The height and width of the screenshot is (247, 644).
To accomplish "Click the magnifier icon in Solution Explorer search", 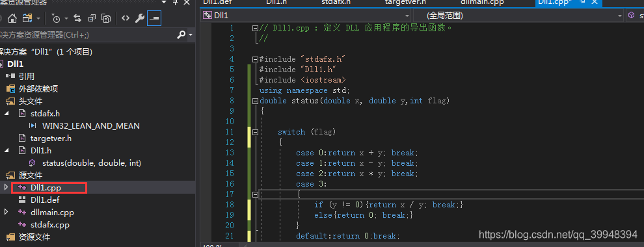I will (x=181, y=35).
